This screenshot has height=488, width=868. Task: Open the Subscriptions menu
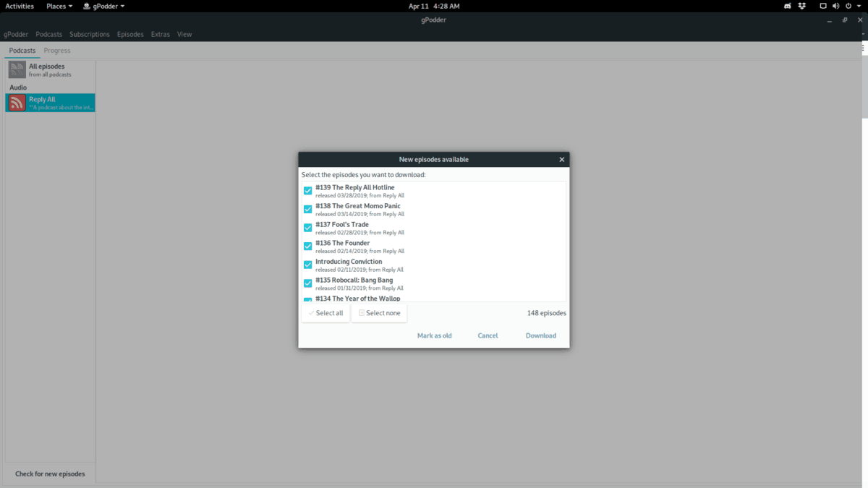(90, 34)
